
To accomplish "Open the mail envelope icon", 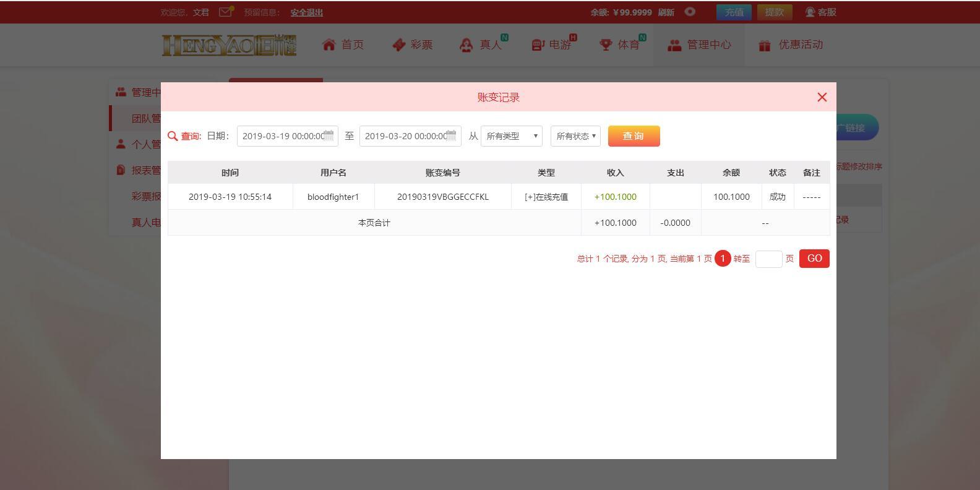I will pos(225,11).
